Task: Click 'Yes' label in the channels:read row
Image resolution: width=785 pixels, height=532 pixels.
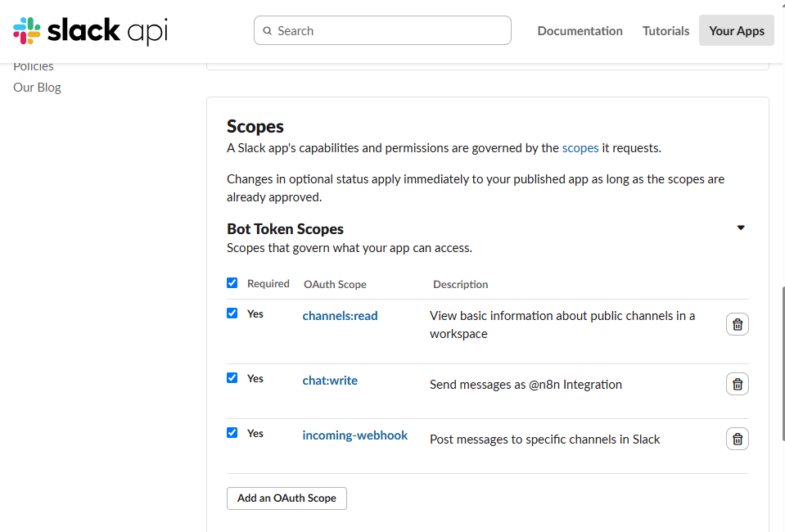Action: click(255, 314)
